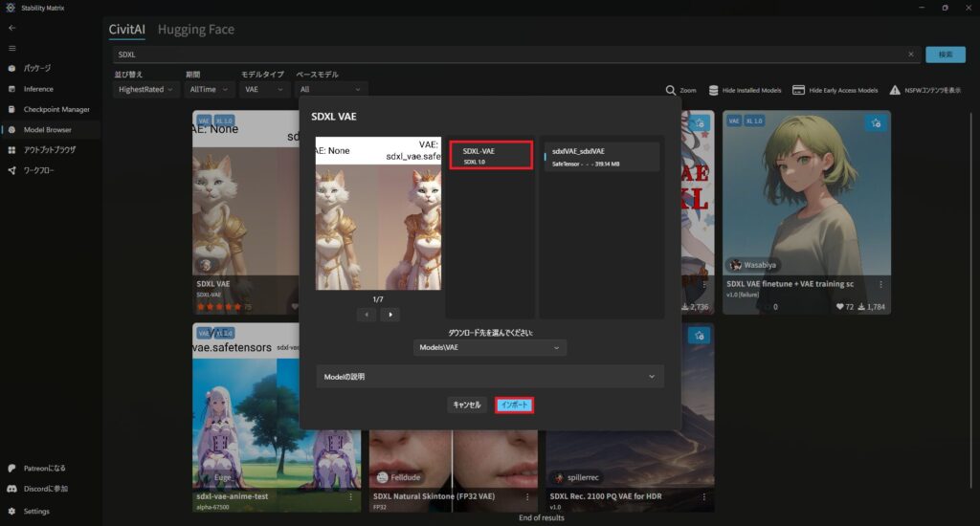
Task: Go to Inference in the sidebar
Action: click(x=50, y=89)
